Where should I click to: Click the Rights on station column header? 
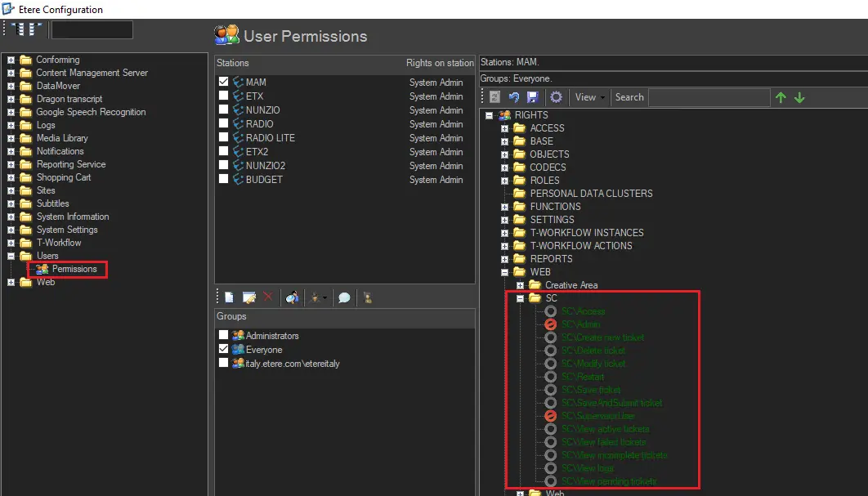pos(440,63)
